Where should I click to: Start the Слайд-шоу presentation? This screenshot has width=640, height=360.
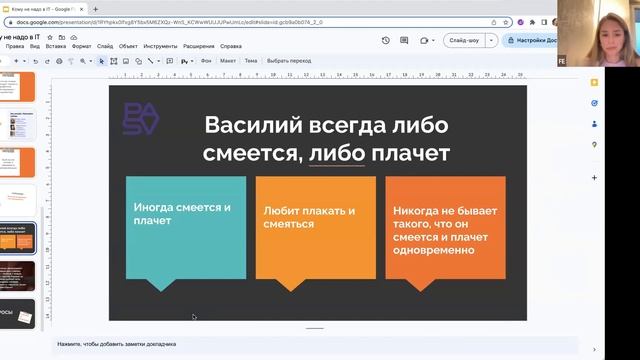(x=464, y=40)
